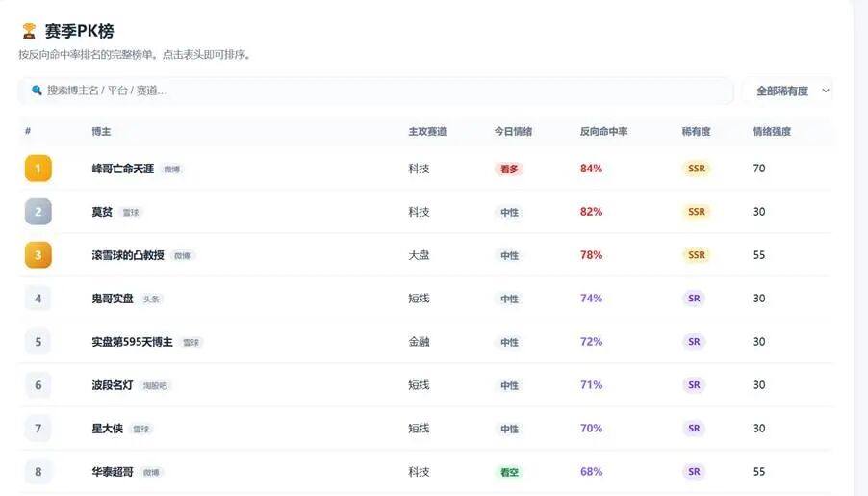Screen dimensions: 868x496
Task: Open blogger 滚雪球的凸教授 entry
Action: click(x=128, y=255)
